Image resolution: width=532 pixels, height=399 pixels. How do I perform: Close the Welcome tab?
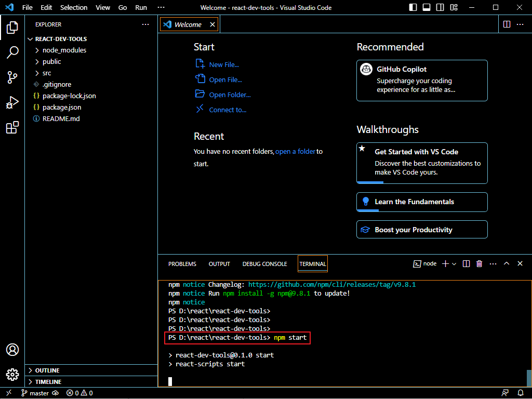[212, 24]
